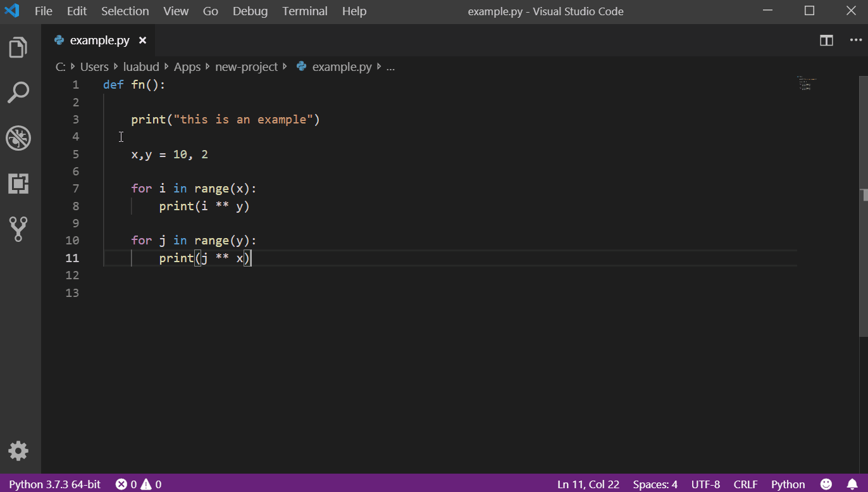
Task: Open More Actions with the ellipsis
Action: click(855, 40)
